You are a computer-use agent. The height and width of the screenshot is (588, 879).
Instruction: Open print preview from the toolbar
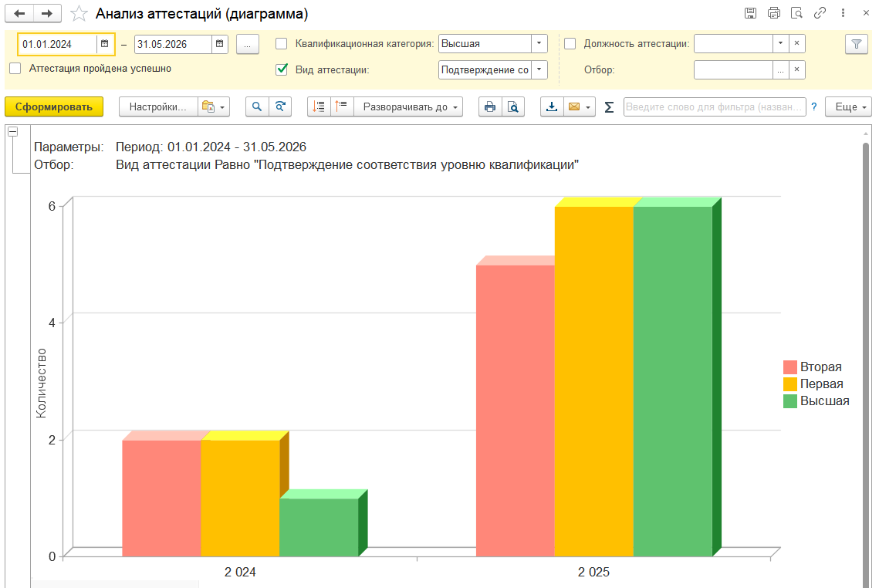(512, 107)
